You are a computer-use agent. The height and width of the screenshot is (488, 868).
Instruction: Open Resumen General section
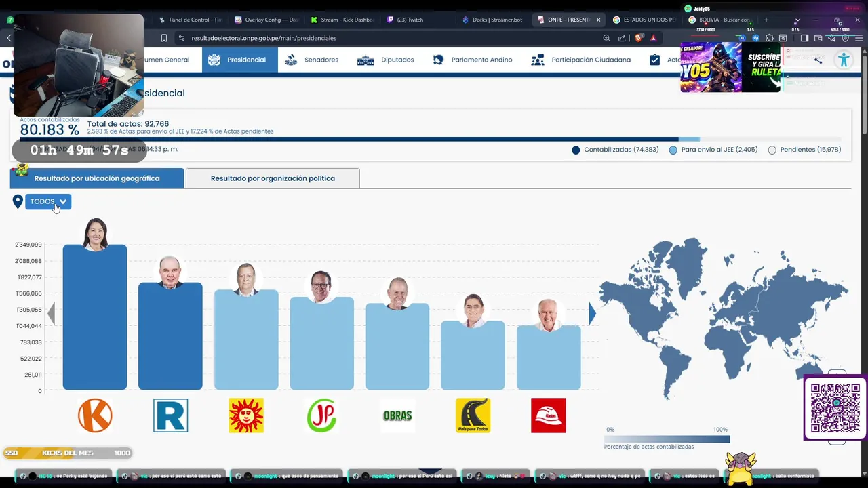tap(166, 60)
